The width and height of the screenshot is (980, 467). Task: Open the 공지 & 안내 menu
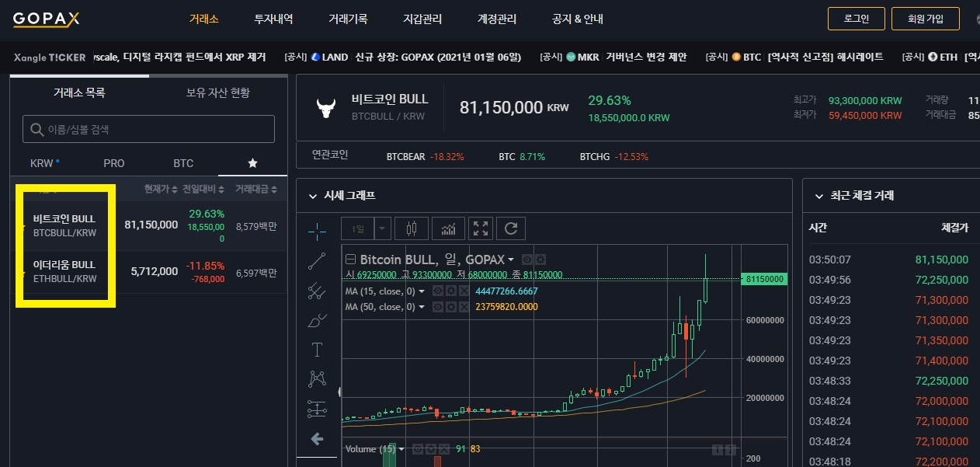(577, 19)
